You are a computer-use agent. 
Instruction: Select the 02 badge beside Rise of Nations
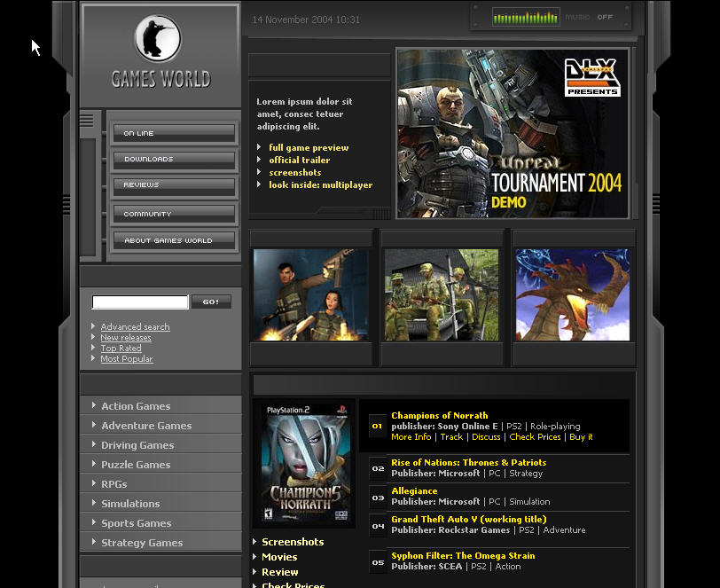pyautogui.click(x=378, y=468)
